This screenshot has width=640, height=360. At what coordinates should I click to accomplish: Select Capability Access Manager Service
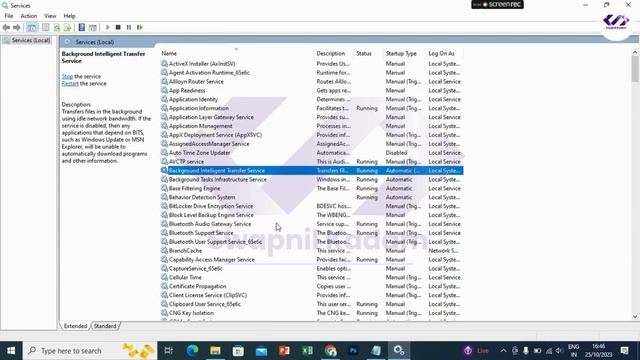point(311,260)
